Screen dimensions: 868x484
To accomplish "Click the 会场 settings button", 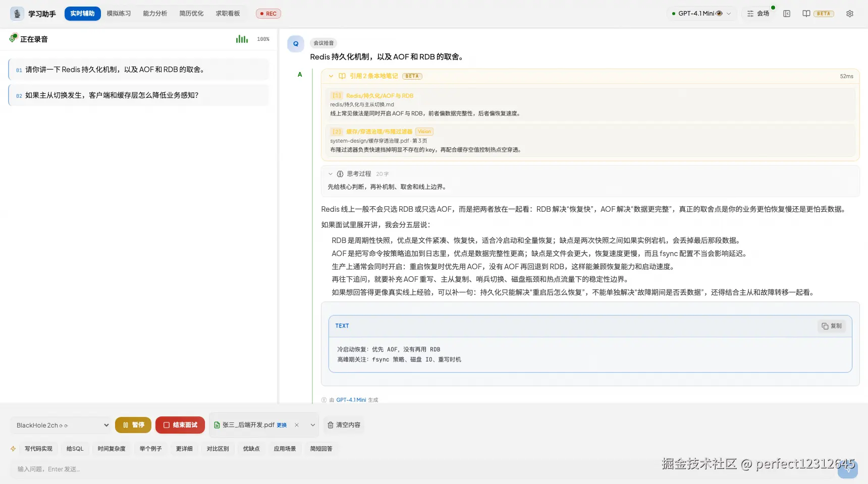I will (758, 14).
